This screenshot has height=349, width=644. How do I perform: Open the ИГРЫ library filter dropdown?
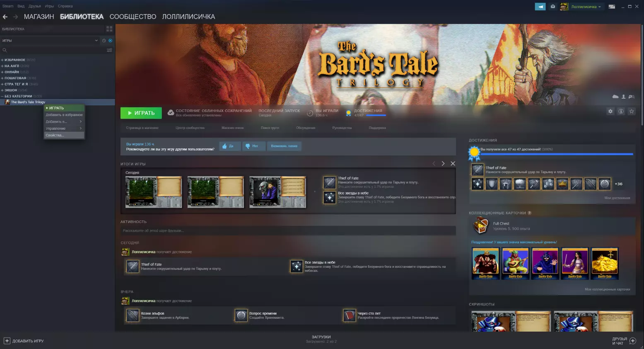coord(50,41)
